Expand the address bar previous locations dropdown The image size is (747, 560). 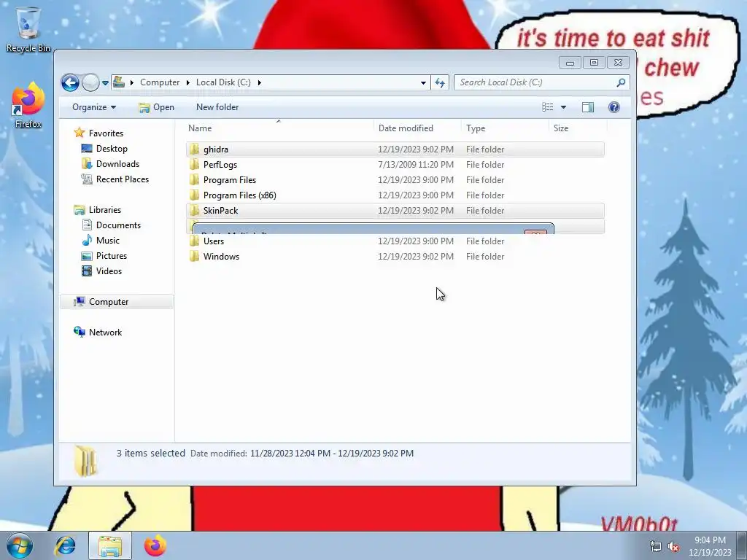click(x=423, y=82)
